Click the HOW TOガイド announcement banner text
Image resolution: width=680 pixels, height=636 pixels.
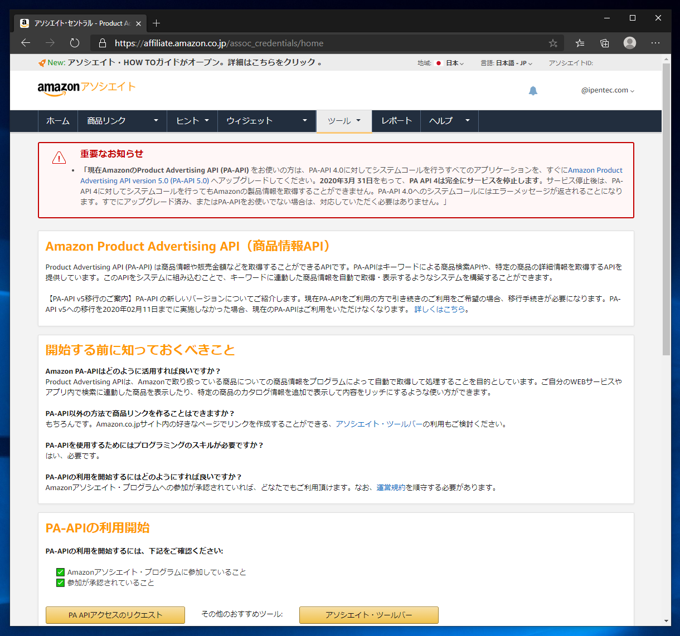click(194, 62)
